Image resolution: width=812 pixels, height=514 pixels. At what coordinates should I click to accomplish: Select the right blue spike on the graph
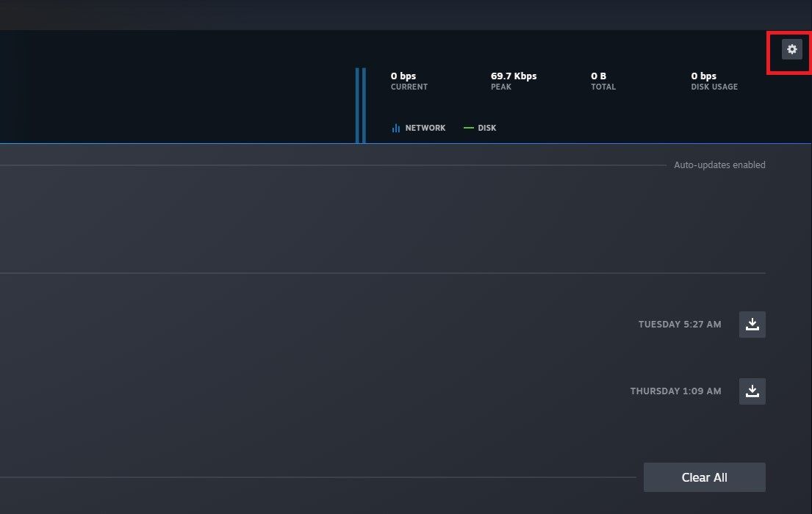tap(365, 103)
